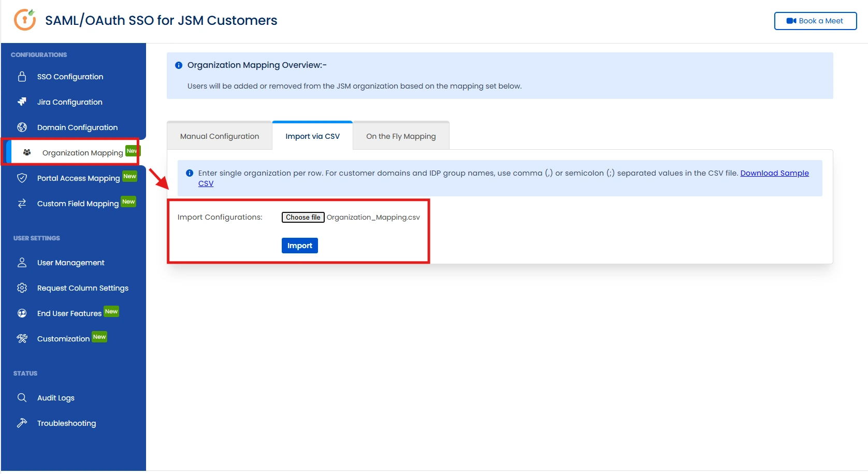
Task: Click the New badge on End User Features
Action: click(111, 311)
